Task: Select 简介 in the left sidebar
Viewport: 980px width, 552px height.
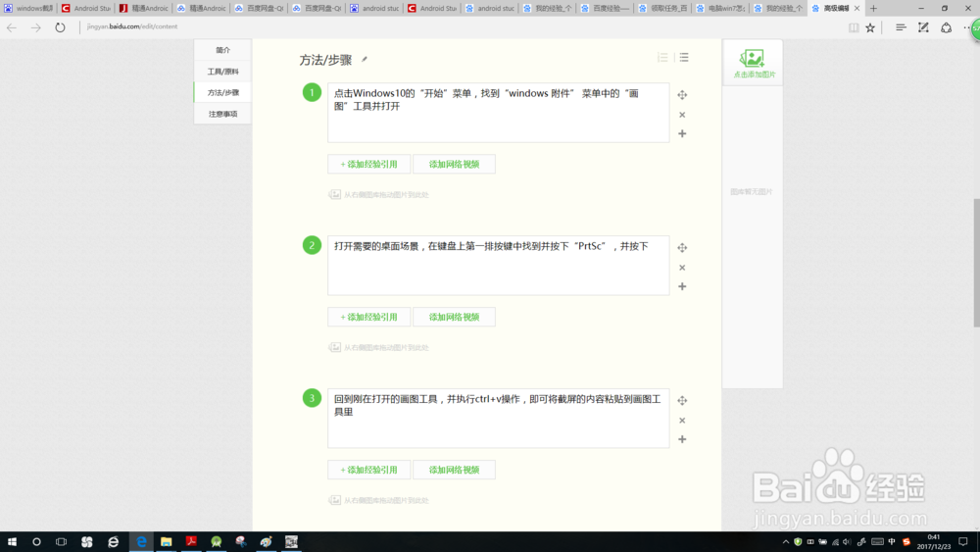Action: pyautogui.click(x=222, y=50)
